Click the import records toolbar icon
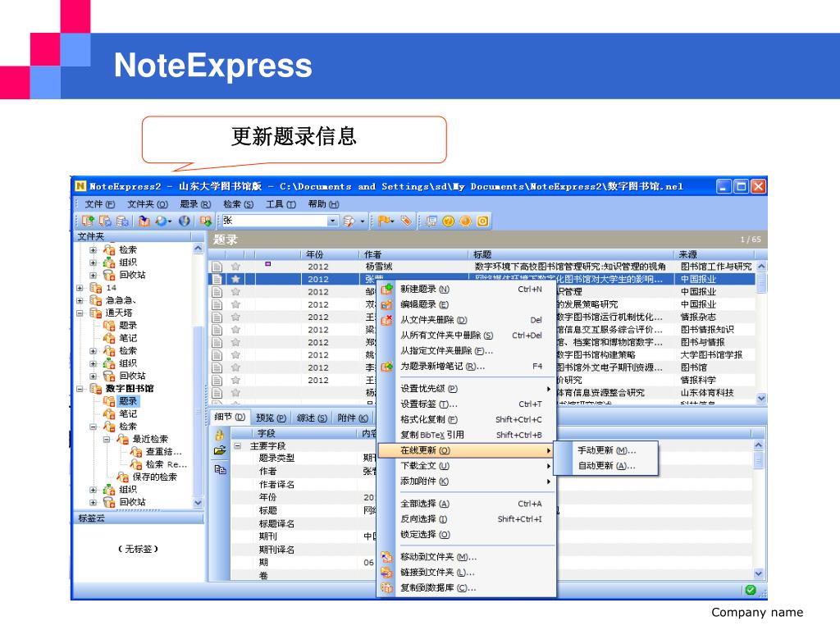 144,221
